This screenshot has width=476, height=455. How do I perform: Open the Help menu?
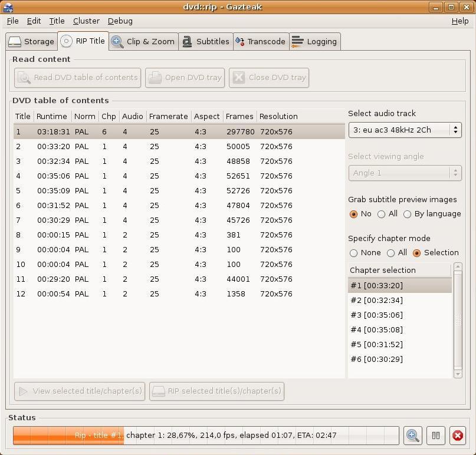coord(460,21)
